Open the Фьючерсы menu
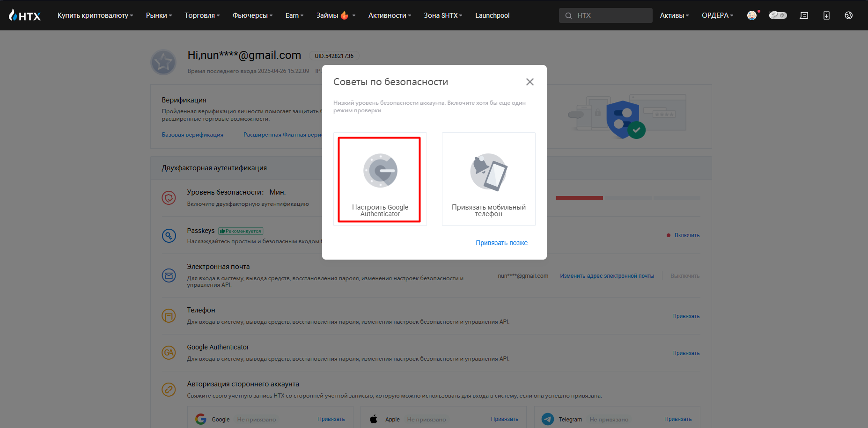The height and width of the screenshot is (428, 868). pyautogui.click(x=252, y=15)
